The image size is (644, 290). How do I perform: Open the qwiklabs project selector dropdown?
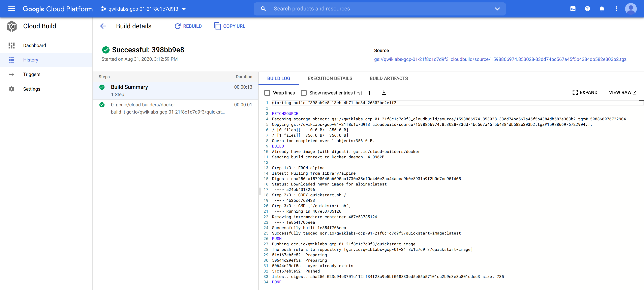click(x=144, y=9)
